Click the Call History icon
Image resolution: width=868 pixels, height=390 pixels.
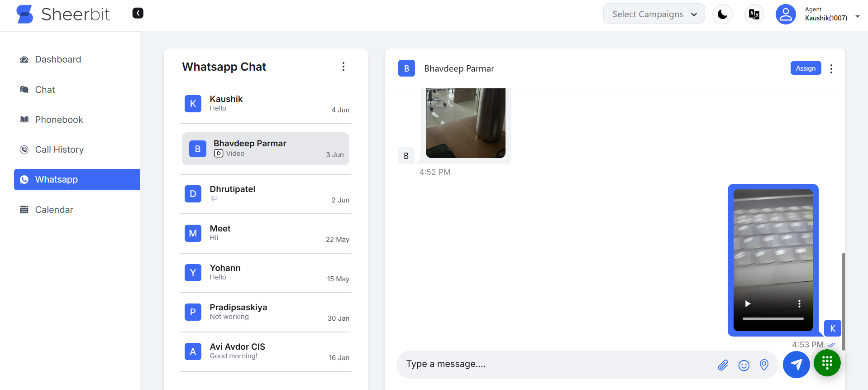(x=24, y=149)
